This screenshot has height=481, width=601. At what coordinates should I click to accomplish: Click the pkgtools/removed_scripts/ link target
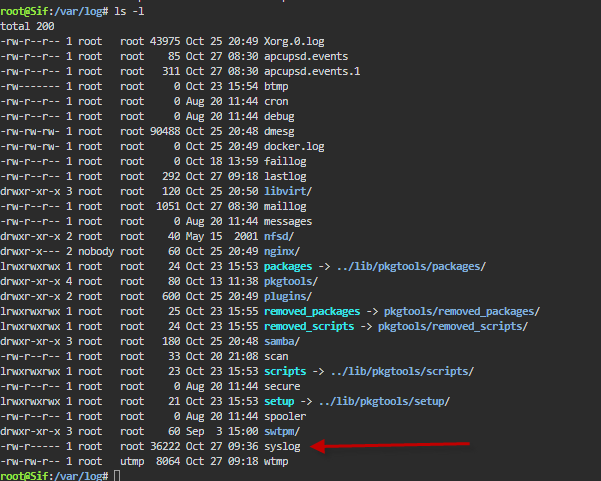453,327
